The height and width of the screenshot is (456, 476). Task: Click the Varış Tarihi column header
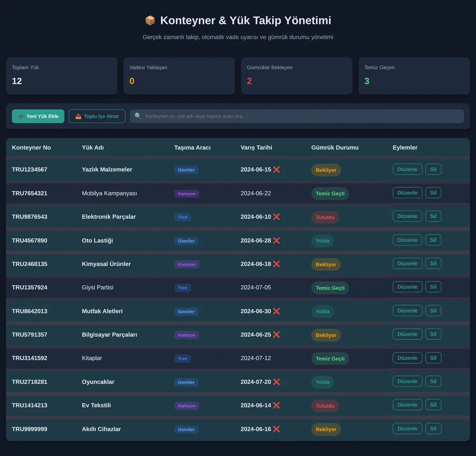pos(256,148)
